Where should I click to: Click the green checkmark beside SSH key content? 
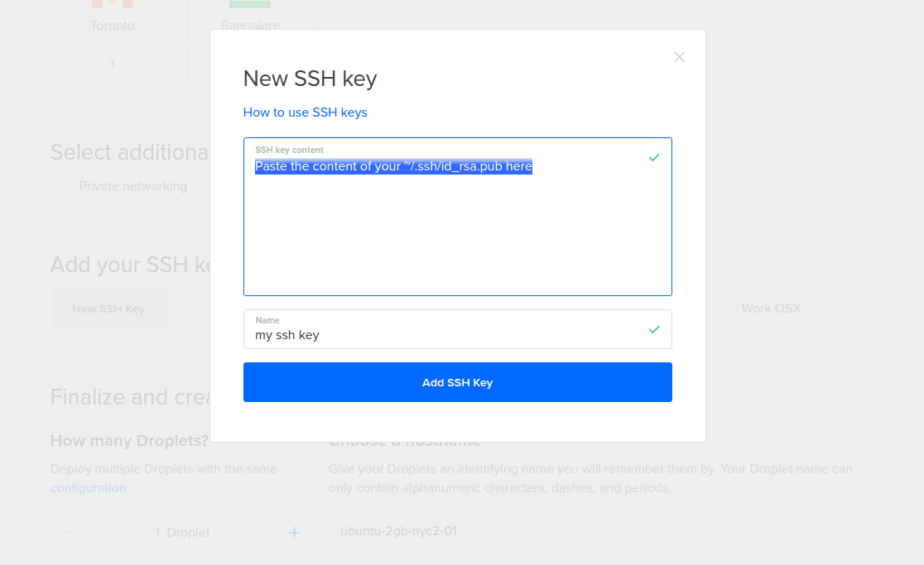(654, 157)
